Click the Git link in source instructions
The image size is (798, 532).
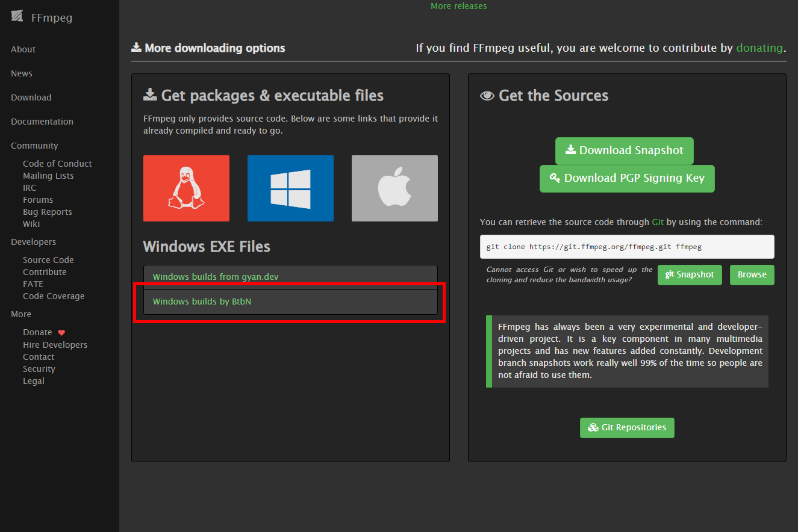click(658, 222)
